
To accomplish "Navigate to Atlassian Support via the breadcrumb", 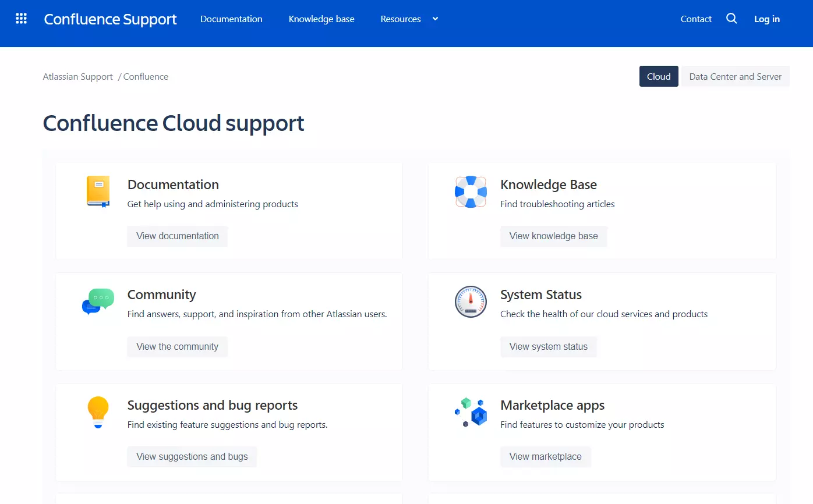I will [77, 76].
